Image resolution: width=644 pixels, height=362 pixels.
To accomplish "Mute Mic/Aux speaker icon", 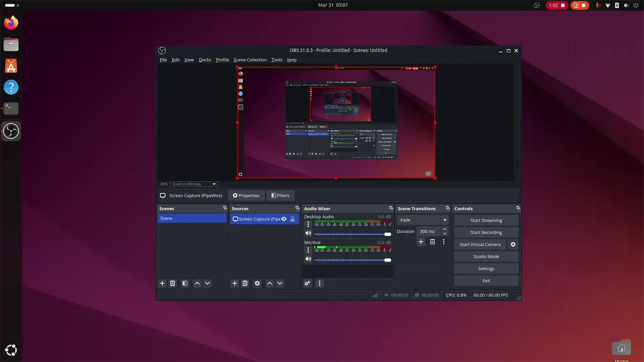I will coord(308,259).
